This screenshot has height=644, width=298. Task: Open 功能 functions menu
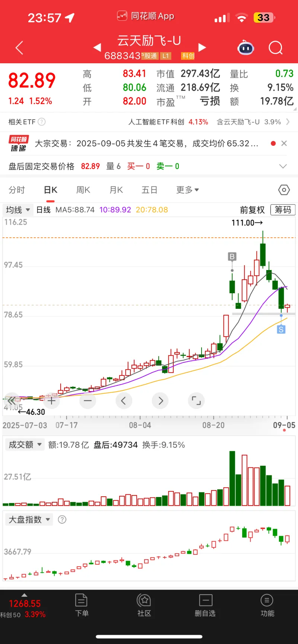(267, 605)
